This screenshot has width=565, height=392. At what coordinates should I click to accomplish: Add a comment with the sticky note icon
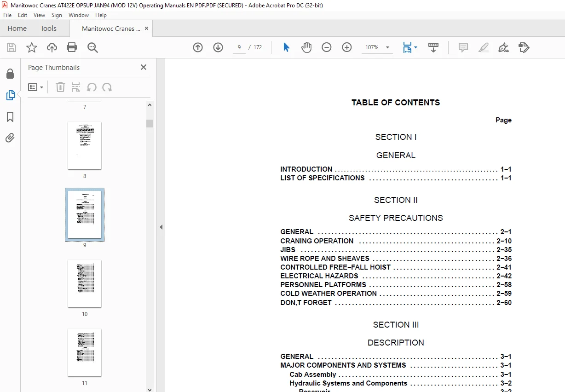[463, 47]
